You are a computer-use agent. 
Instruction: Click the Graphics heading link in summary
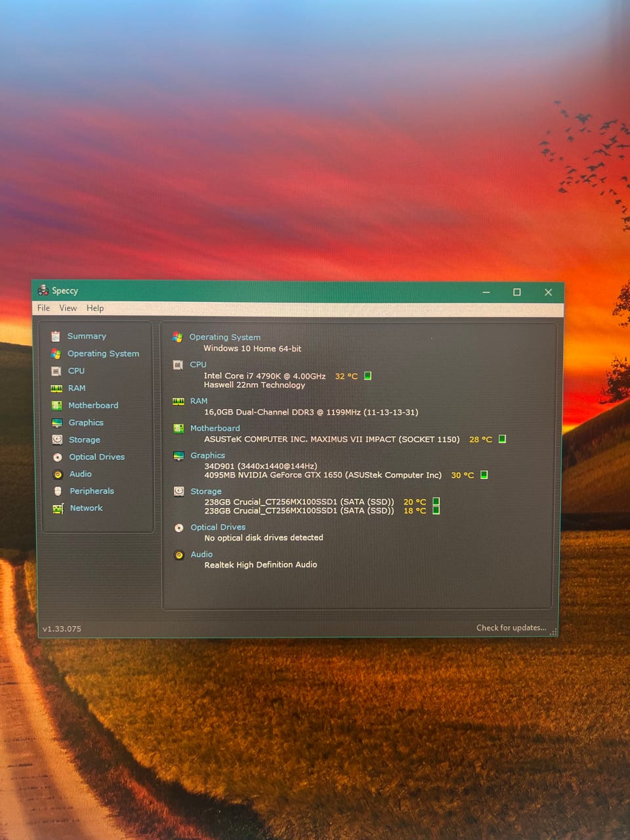click(208, 455)
